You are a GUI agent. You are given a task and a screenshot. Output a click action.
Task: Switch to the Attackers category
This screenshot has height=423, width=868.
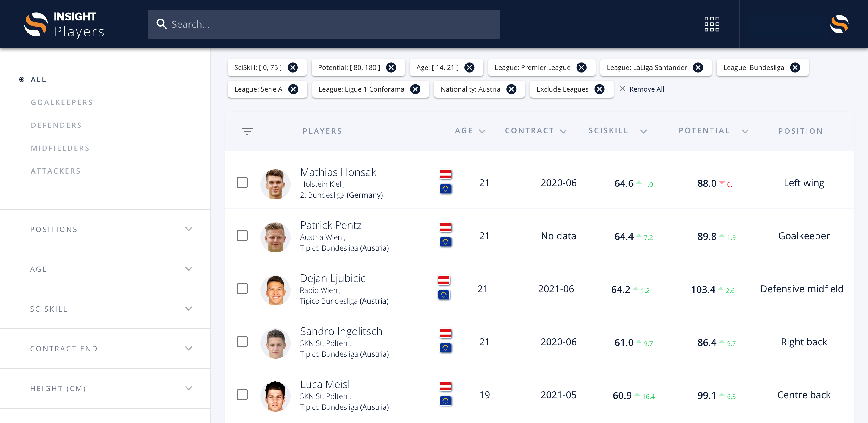click(x=55, y=171)
